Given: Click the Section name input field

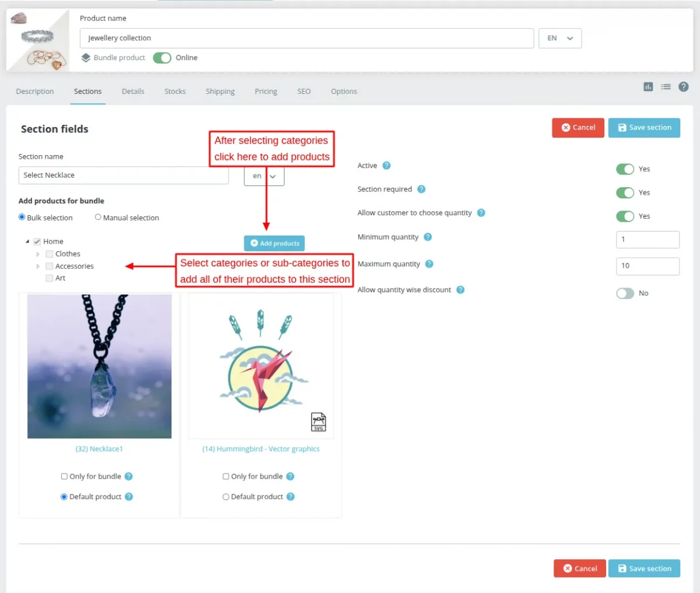Looking at the screenshot, I should pyautogui.click(x=124, y=176).
